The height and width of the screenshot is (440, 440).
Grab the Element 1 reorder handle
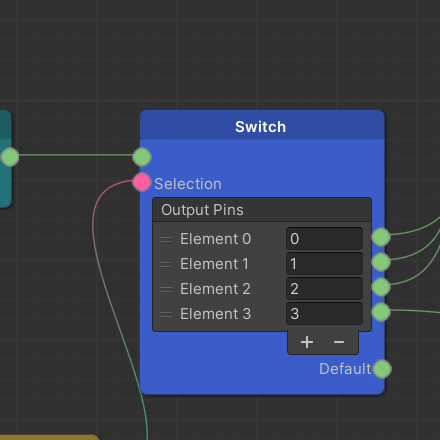coord(166,264)
